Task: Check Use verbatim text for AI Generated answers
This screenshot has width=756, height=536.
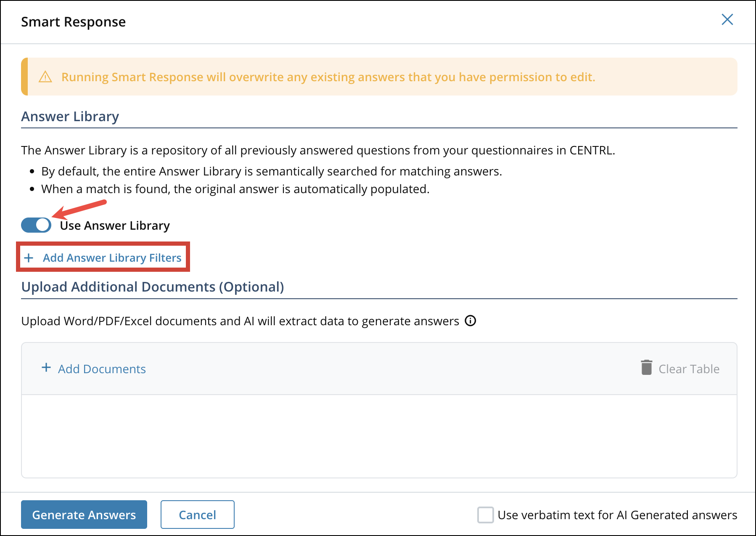Action: pos(485,515)
